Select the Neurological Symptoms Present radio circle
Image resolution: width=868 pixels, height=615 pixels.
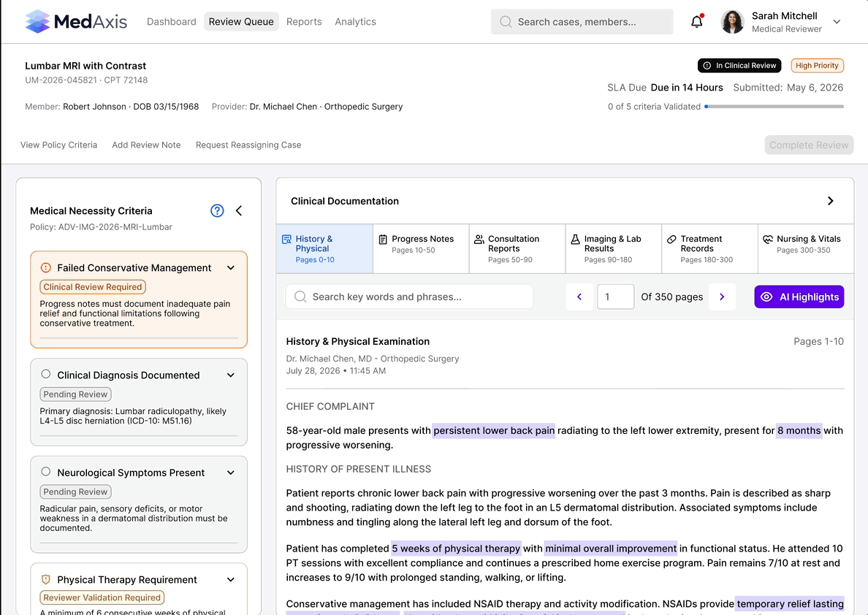(46, 472)
